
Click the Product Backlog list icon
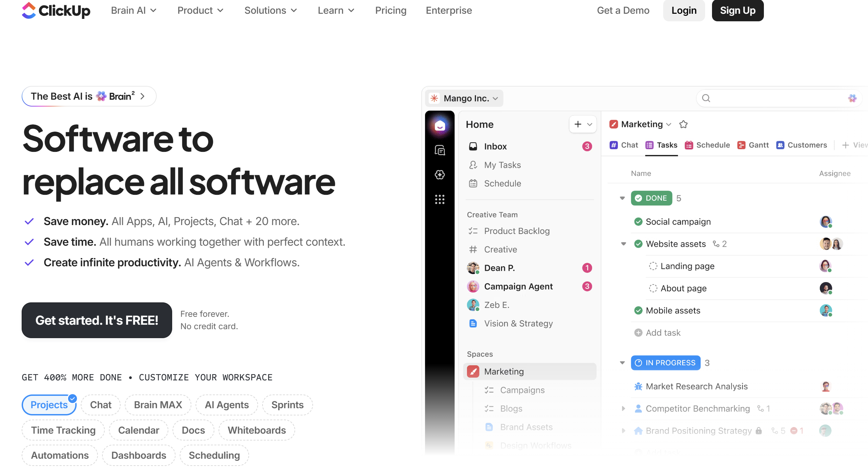[x=473, y=231]
